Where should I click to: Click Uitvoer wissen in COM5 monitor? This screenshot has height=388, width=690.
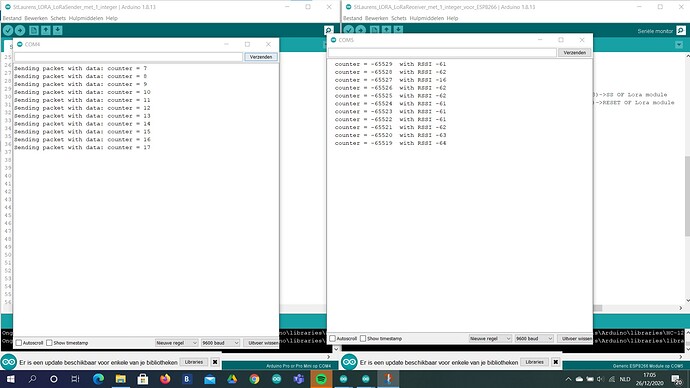coord(576,338)
